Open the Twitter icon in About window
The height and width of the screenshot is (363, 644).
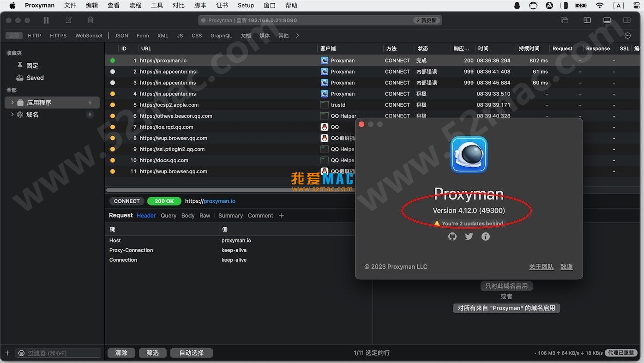click(x=469, y=236)
